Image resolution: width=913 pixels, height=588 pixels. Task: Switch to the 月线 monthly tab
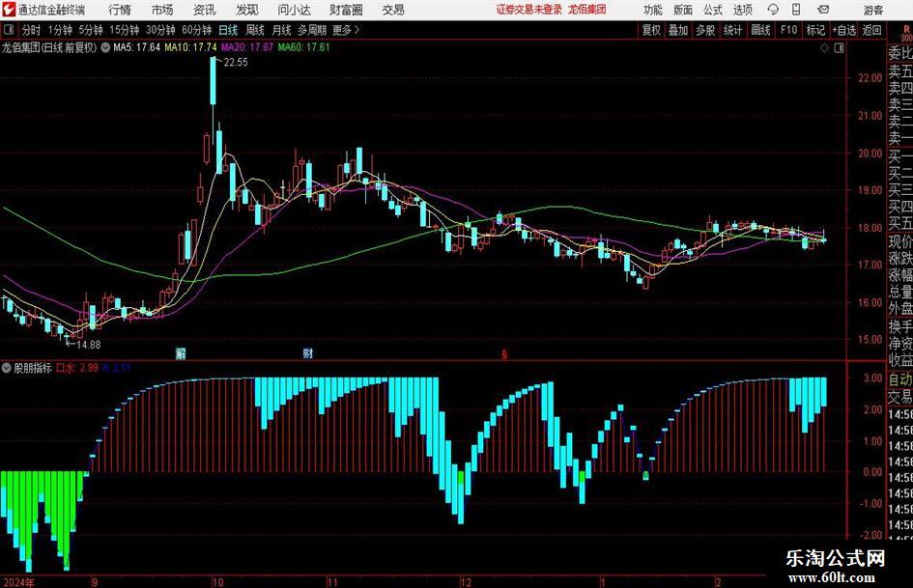click(282, 30)
